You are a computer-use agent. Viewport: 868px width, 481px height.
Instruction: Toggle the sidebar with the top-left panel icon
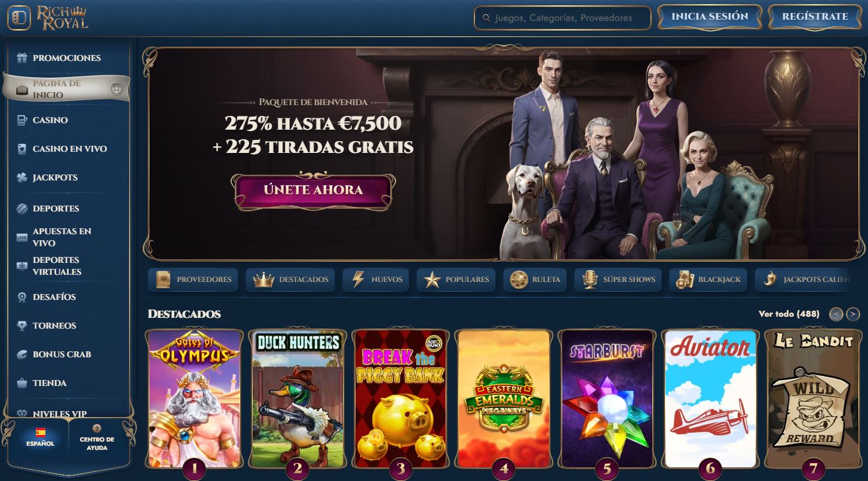pyautogui.click(x=19, y=18)
